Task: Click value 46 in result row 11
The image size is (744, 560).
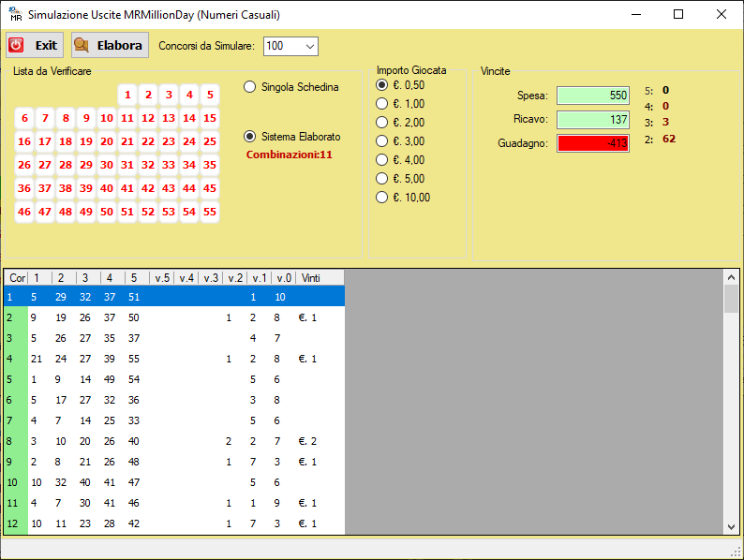Action: [x=134, y=503]
